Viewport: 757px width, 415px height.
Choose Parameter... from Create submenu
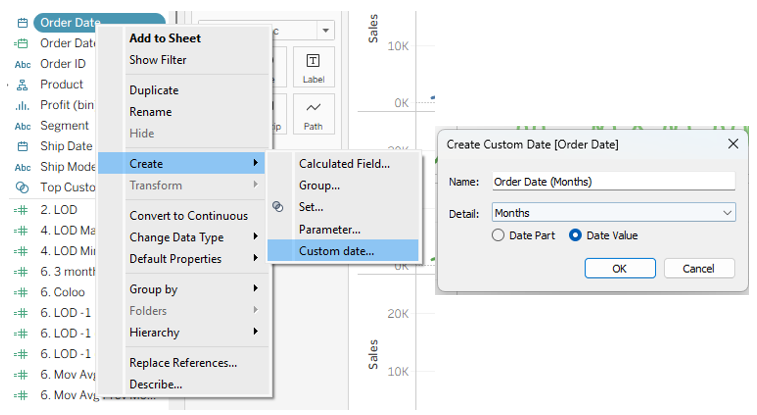click(330, 229)
